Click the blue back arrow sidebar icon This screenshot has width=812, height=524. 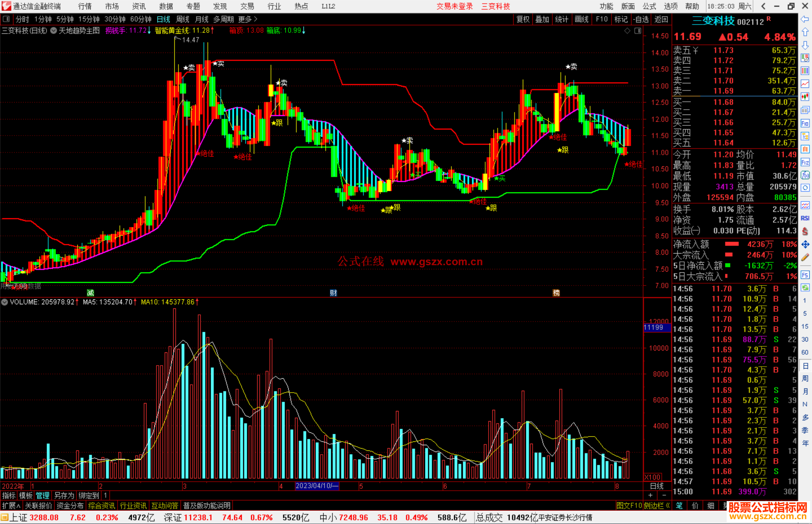click(x=805, y=19)
